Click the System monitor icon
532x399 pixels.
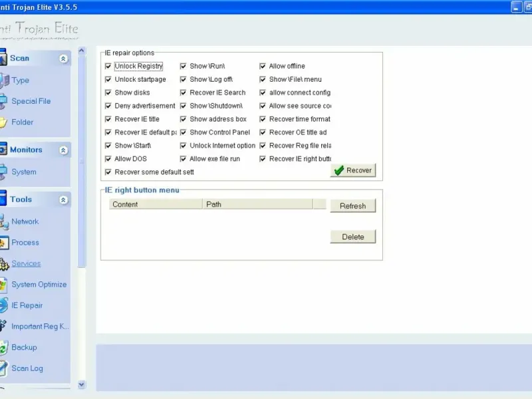tap(3, 172)
